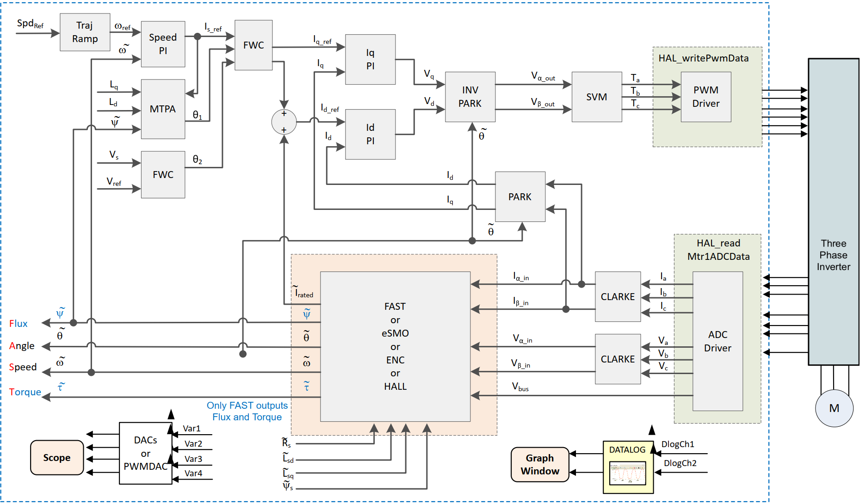
Task: Select the Traj Ramp block
Action: (x=85, y=32)
